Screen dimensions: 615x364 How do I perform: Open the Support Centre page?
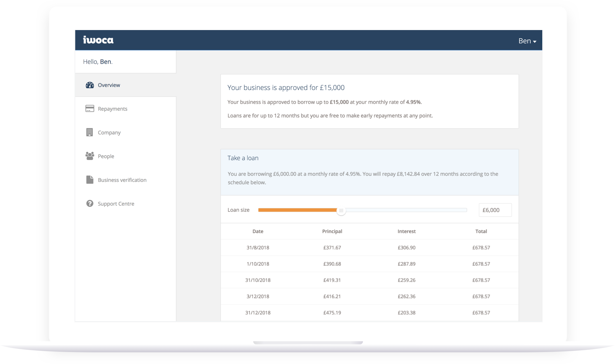[x=116, y=203]
